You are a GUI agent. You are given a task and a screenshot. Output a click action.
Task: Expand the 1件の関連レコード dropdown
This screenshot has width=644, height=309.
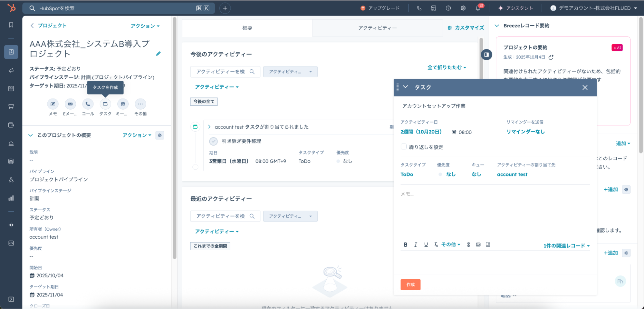click(566, 246)
